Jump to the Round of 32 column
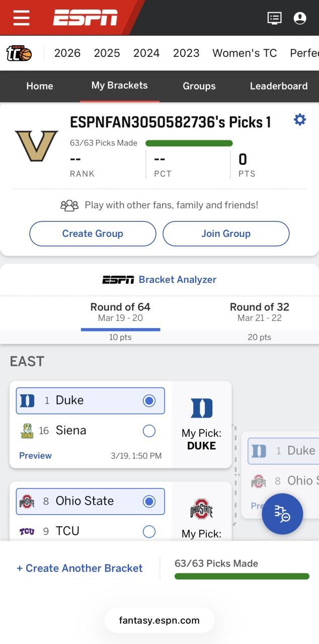Viewport: 319px width, 644px height. [259, 312]
